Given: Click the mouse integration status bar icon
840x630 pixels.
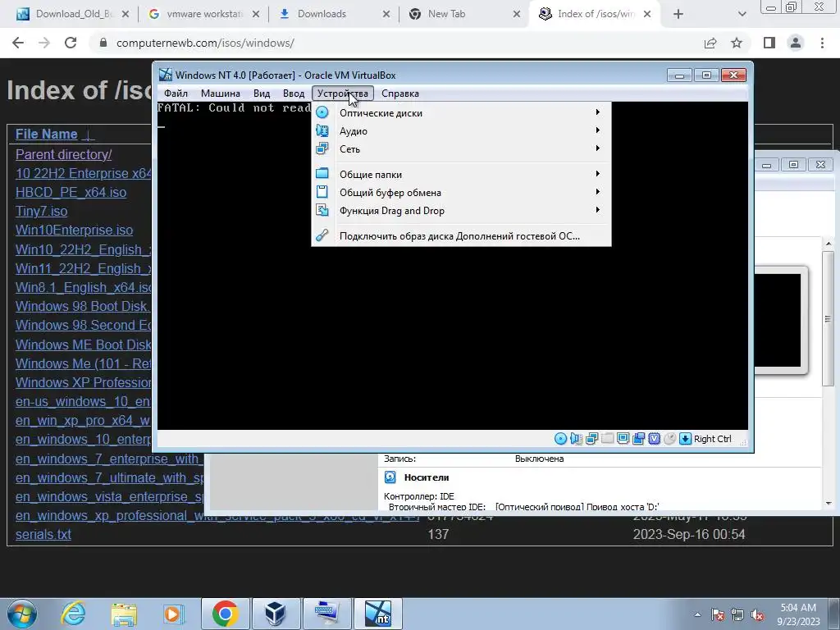Looking at the screenshot, I should coord(669,439).
